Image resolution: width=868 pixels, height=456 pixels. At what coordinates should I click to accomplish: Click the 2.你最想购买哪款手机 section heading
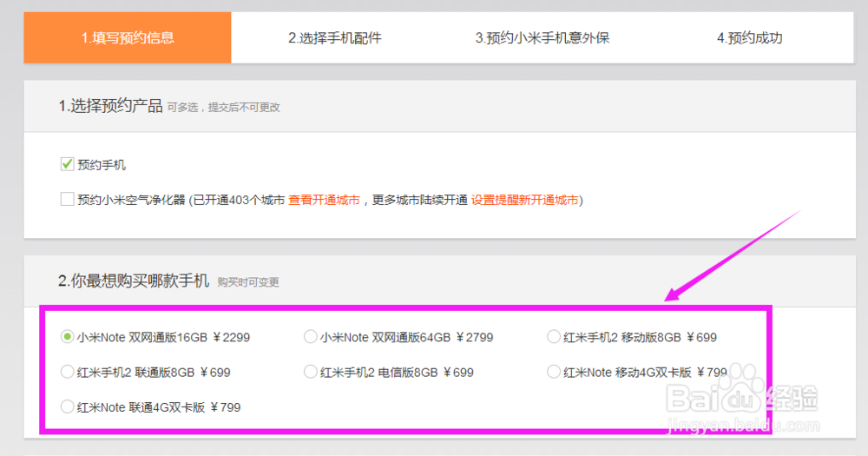click(134, 281)
